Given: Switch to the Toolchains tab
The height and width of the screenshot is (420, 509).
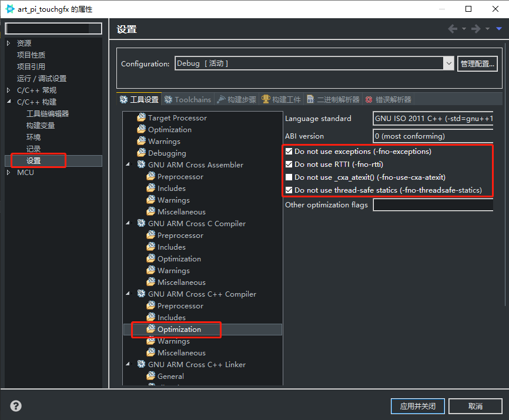Looking at the screenshot, I should pyautogui.click(x=187, y=99).
